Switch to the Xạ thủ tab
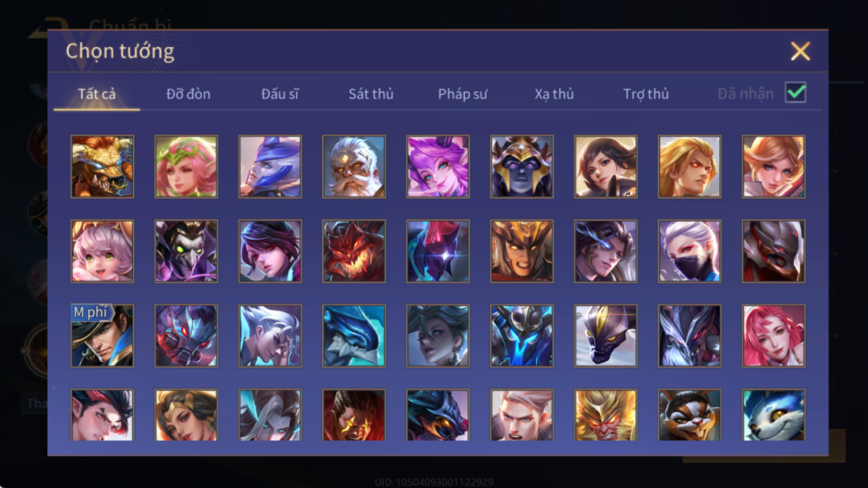Screen dimensions: 868x488 tap(554, 94)
